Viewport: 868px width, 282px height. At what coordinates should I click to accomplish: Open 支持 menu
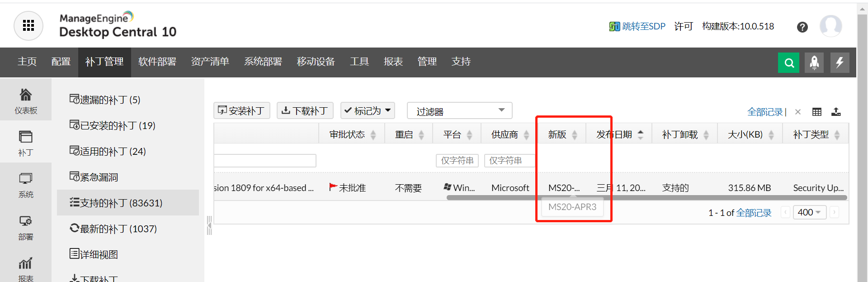coord(461,62)
